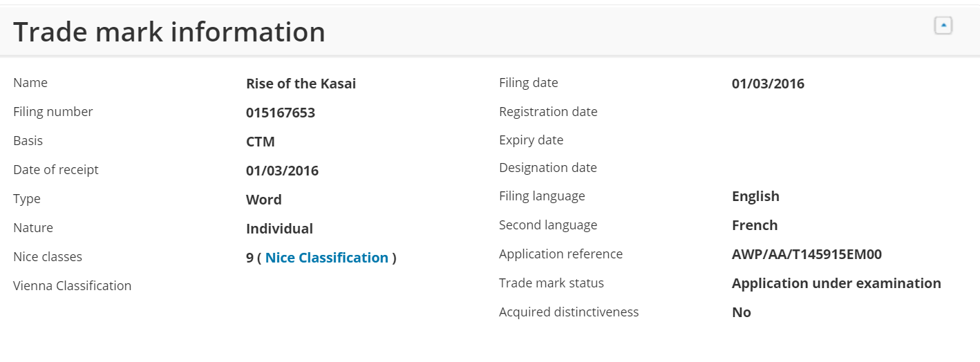Viewport: 980px width, 362px height.
Task: Click the Application under examination status
Action: [x=836, y=283]
